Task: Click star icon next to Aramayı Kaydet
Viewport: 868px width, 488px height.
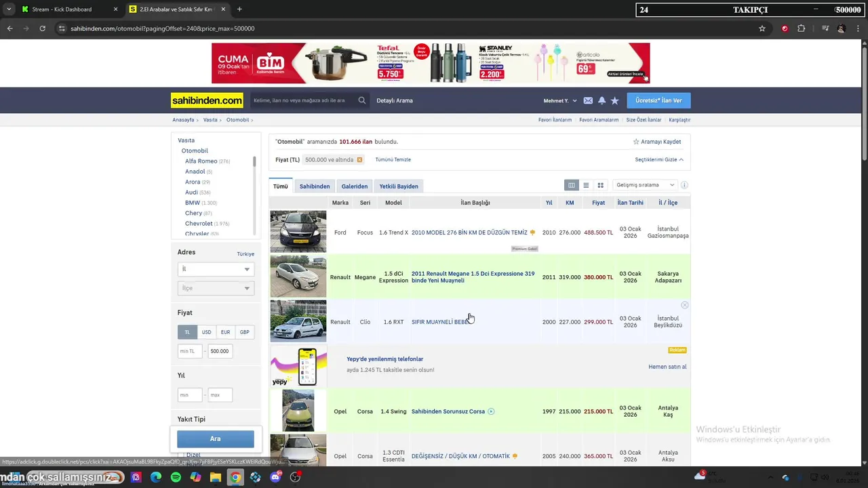Action: coord(636,142)
